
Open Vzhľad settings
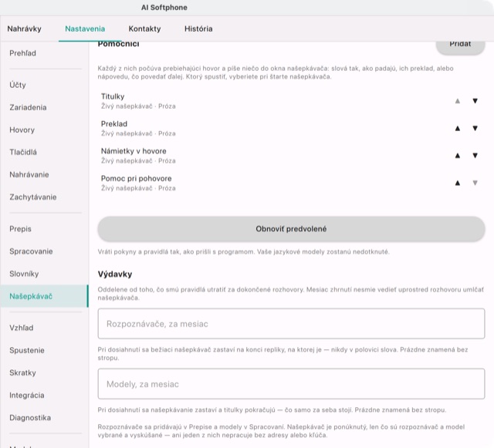tap(45, 328)
